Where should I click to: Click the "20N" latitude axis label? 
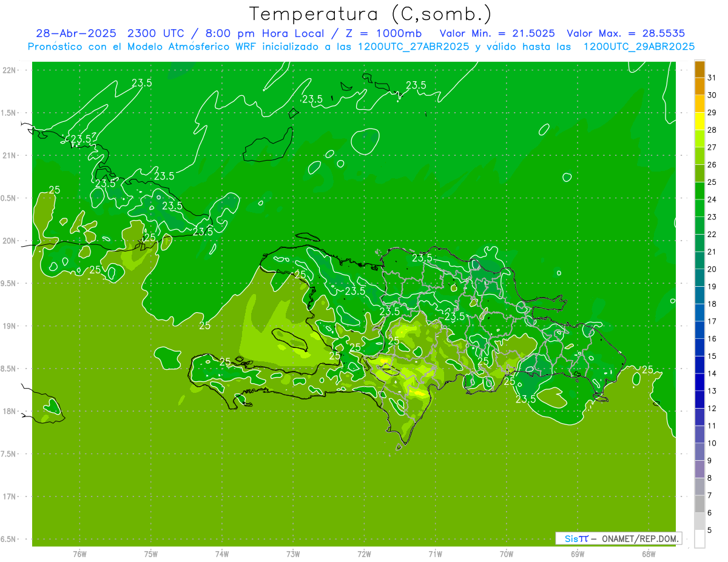click(x=9, y=241)
